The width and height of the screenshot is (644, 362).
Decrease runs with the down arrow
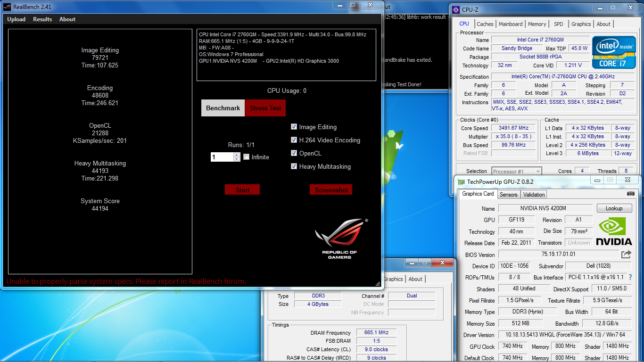(x=237, y=159)
